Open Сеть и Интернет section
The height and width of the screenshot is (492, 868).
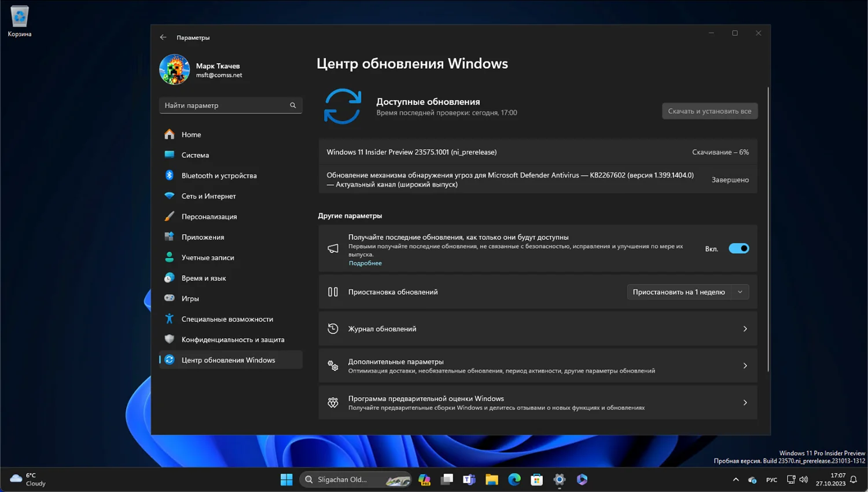pyautogui.click(x=230, y=196)
